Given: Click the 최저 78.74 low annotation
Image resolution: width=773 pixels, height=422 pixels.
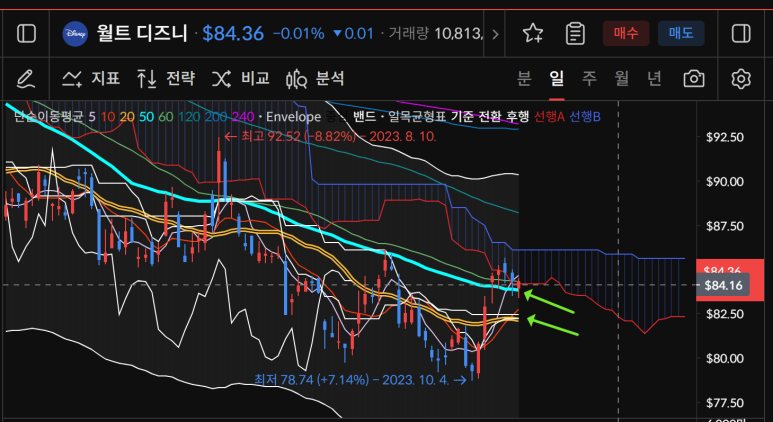Looking at the screenshot, I should click(360, 380).
